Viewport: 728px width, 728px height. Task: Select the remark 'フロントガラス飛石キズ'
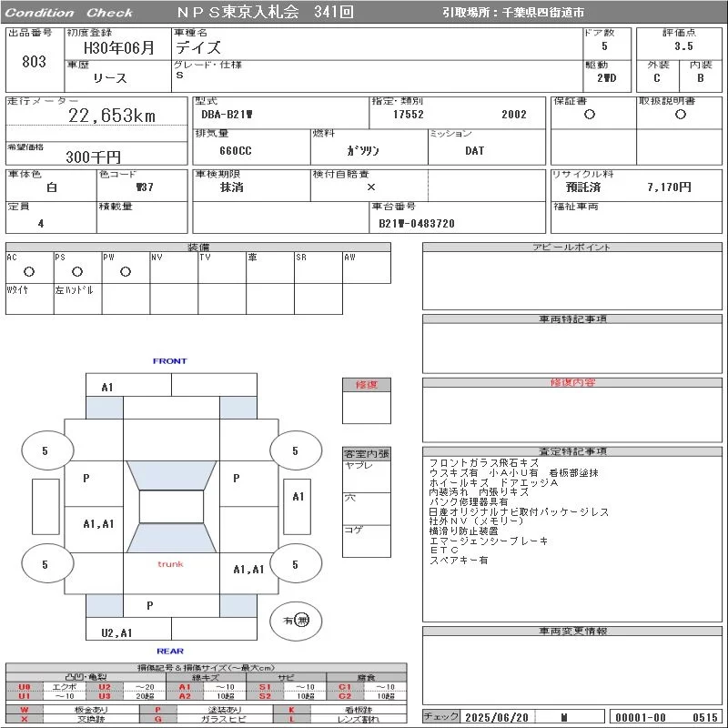[x=484, y=463]
